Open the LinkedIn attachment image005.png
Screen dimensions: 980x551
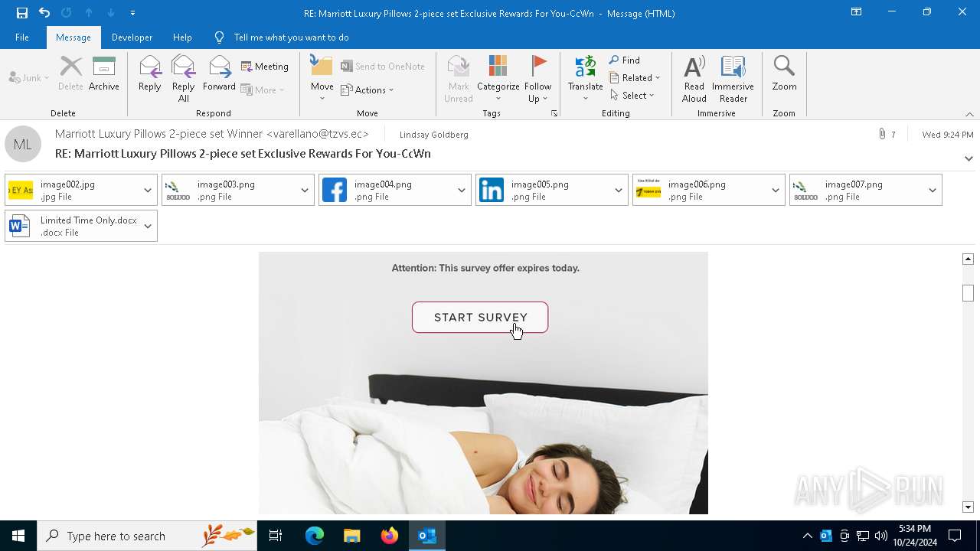pyautogui.click(x=543, y=190)
